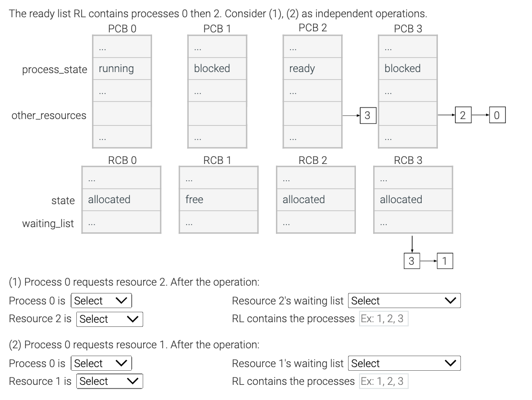Viewport: 532px width, 400px height.
Task: Click the node 2 linked to PCB 3
Action: pyautogui.click(x=462, y=114)
